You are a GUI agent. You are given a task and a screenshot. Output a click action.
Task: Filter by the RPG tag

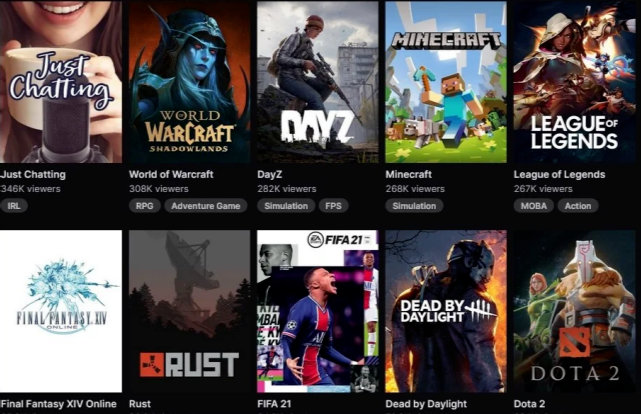[x=144, y=206]
